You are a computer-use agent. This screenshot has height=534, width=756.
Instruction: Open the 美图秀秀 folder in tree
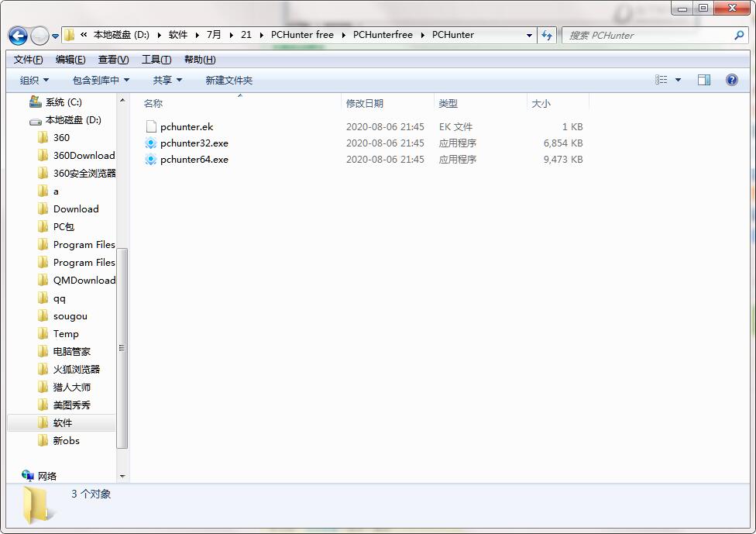(x=64, y=405)
